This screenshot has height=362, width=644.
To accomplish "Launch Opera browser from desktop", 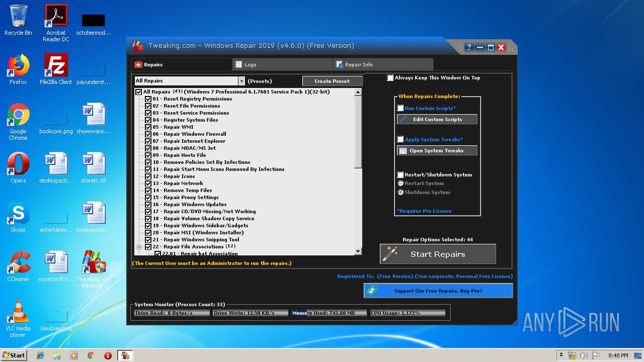I will point(18,168).
